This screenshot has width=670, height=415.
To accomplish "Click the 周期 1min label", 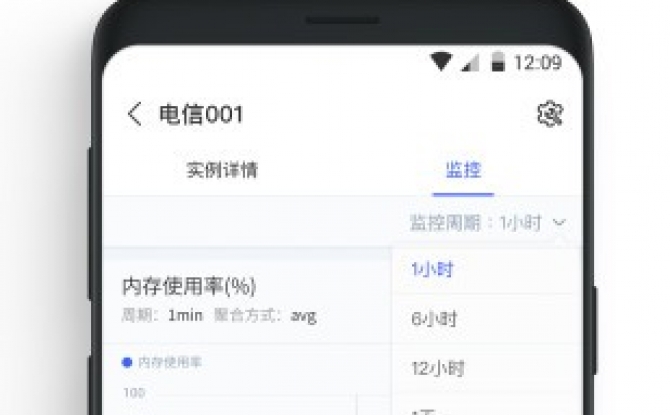I will 162,315.
